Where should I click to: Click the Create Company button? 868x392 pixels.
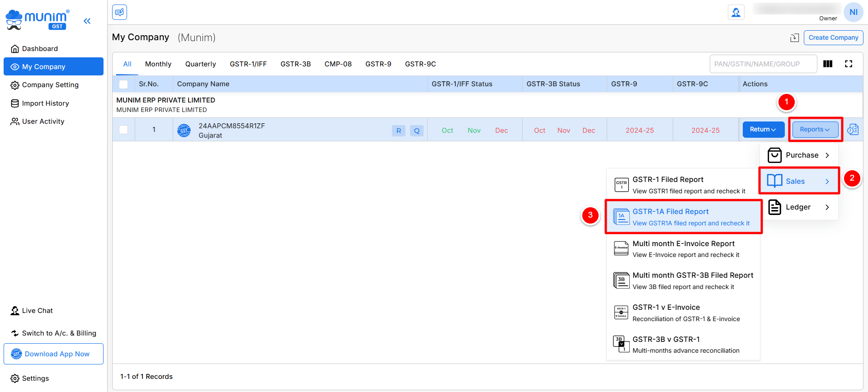pyautogui.click(x=833, y=38)
